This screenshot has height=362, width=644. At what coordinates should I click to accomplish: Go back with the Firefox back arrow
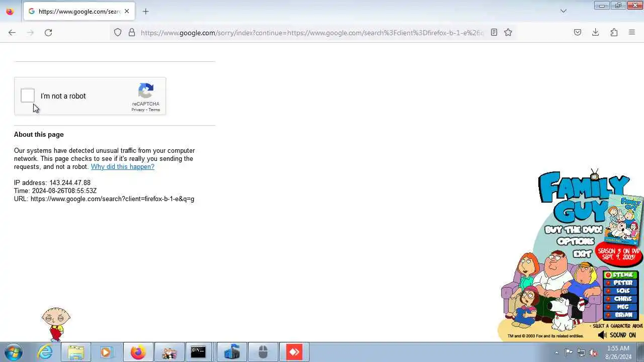click(12, 32)
